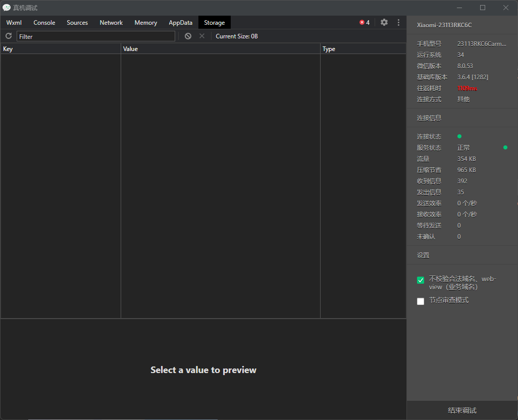The image size is (518, 420).
Task: Open the AppData tab
Action: point(180,22)
